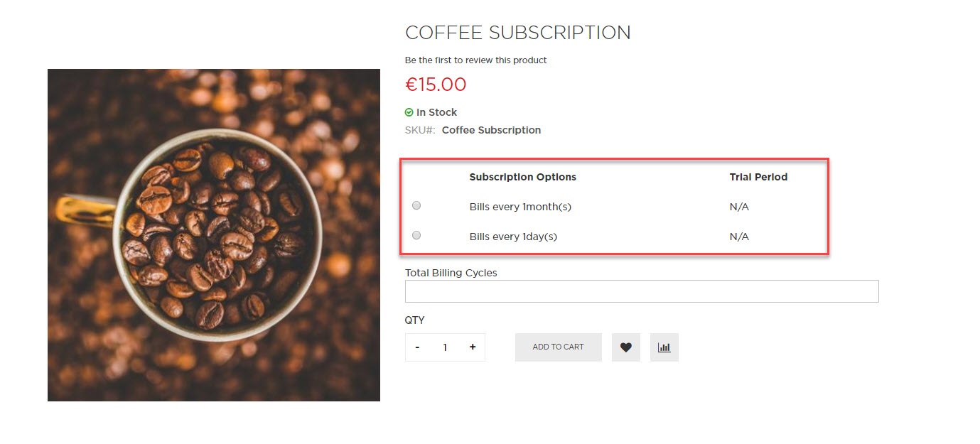The height and width of the screenshot is (444, 980).
Task: Focus the quantity number field
Action: 445,347
